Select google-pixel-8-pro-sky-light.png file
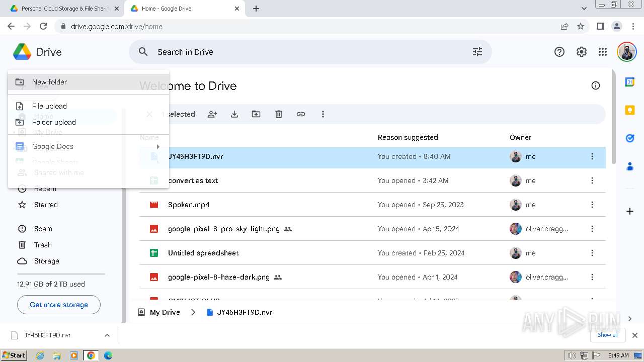Image resolution: width=644 pixels, height=362 pixels. (x=372, y=229)
